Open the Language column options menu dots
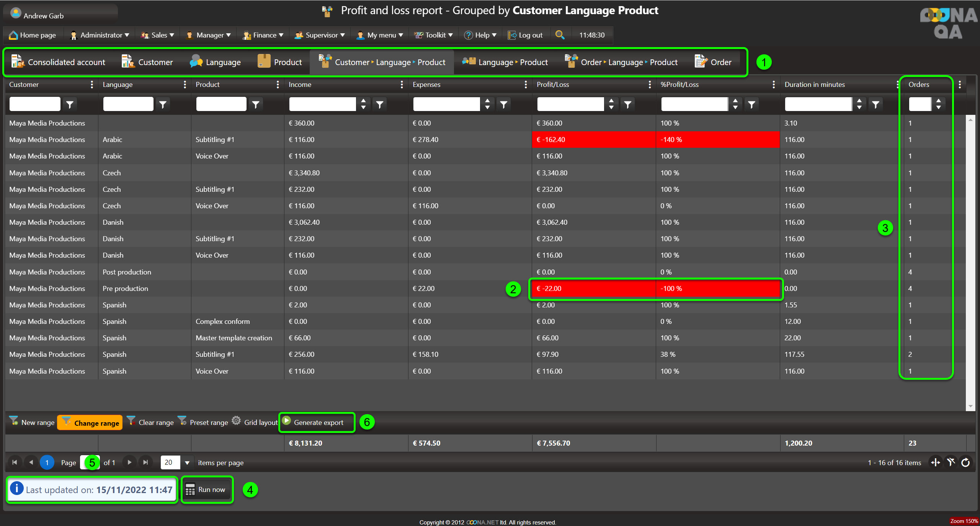Screen dimensions: 980x526 [185, 85]
